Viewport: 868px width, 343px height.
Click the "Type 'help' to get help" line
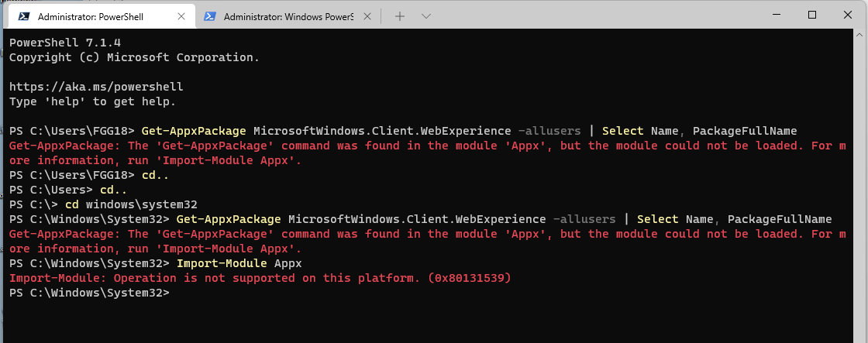point(92,101)
